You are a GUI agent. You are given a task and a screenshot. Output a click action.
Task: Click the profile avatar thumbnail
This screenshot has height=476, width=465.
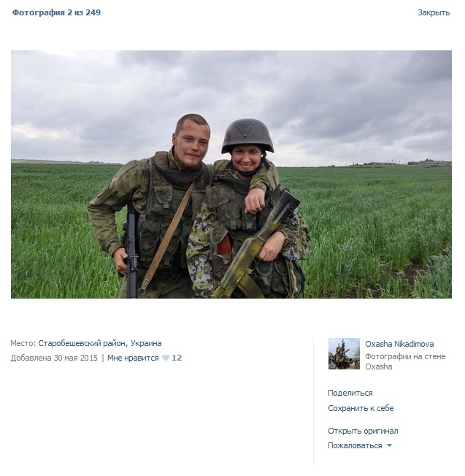click(344, 353)
